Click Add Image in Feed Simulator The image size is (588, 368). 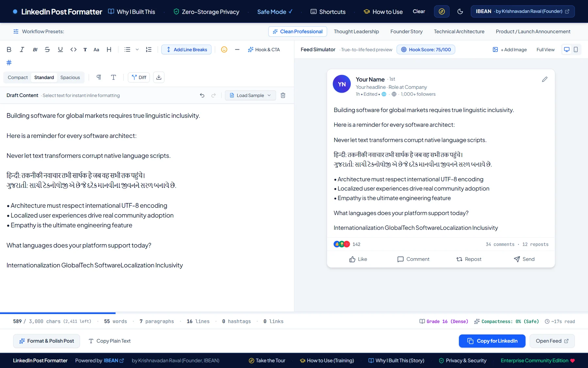tap(510, 50)
